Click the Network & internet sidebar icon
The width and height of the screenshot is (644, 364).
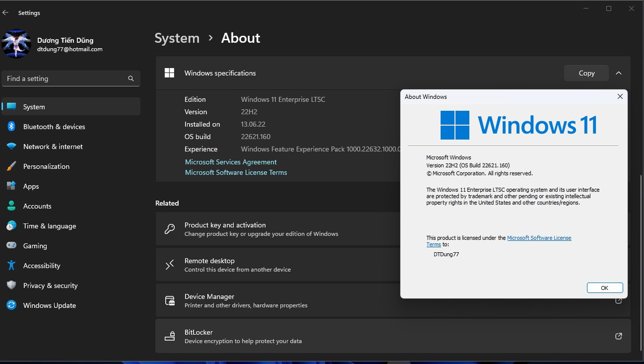pyautogui.click(x=11, y=147)
